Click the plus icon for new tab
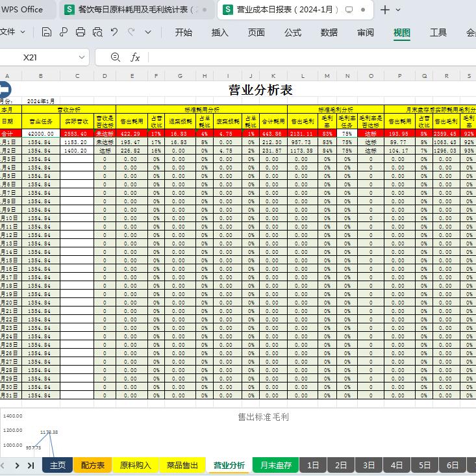476x476 pixels. [x=385, y=10]
